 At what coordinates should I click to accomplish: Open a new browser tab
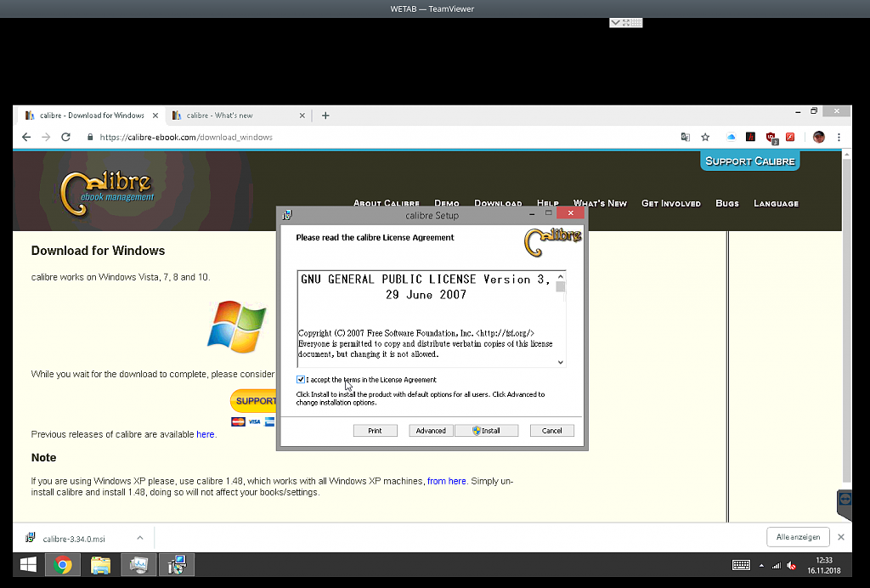[x=325, y=116]
